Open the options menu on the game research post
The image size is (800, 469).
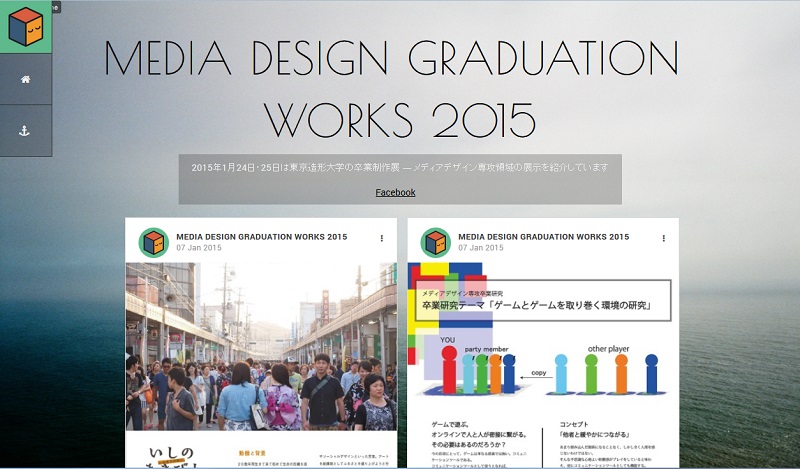tap(663, 238)
